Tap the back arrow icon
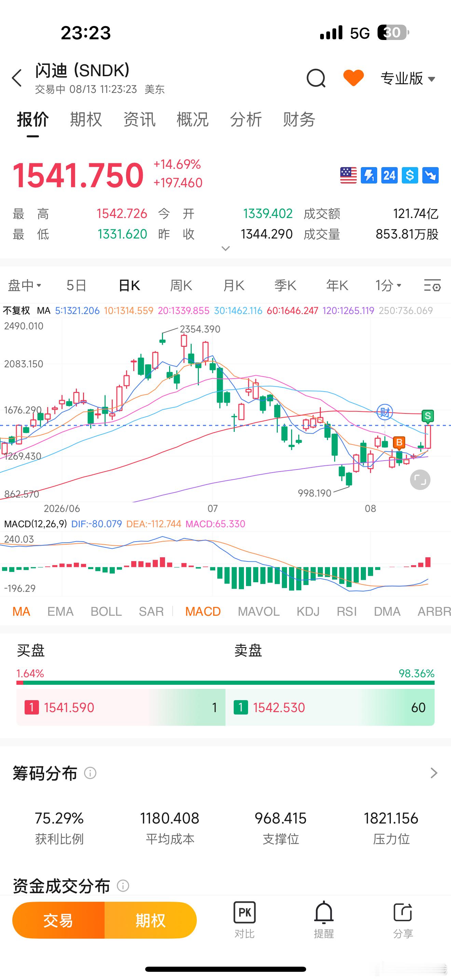This screenshot has height=980, width=451. [x=17, y=78]
